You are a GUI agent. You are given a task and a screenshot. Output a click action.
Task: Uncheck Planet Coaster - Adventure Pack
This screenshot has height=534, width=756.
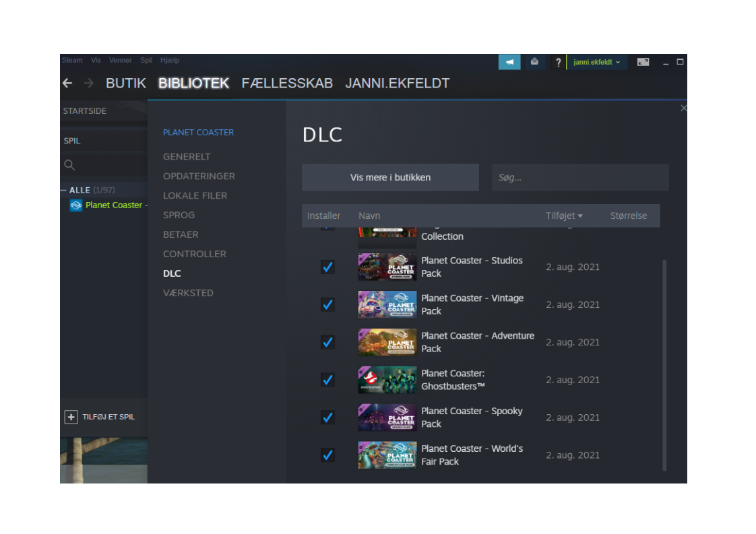point(328,342)
